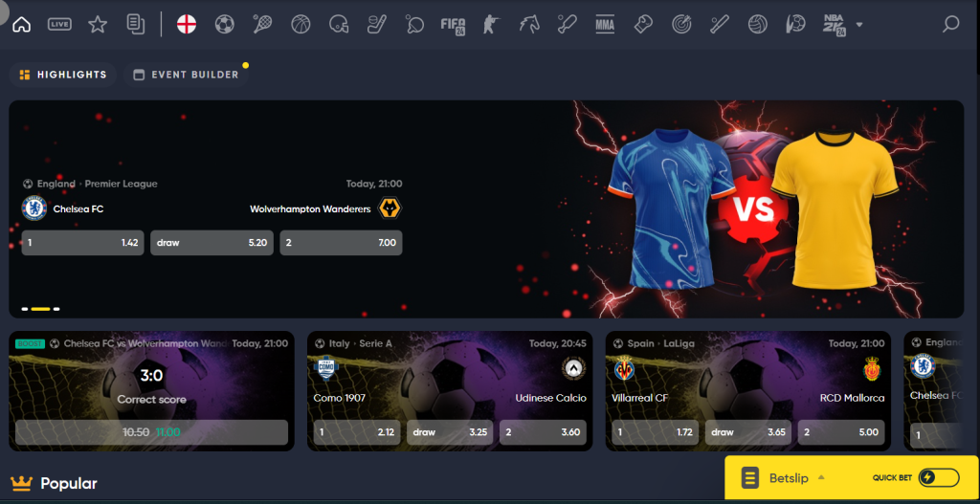Open the Live events section
The height and width of the screenshot is (504, 980).
click(59, 24)
